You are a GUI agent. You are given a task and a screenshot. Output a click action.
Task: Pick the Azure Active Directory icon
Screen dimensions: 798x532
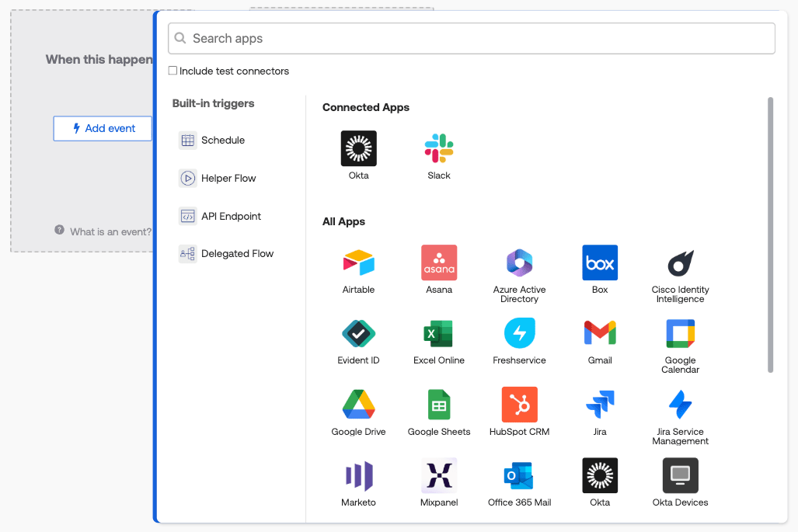519,263
